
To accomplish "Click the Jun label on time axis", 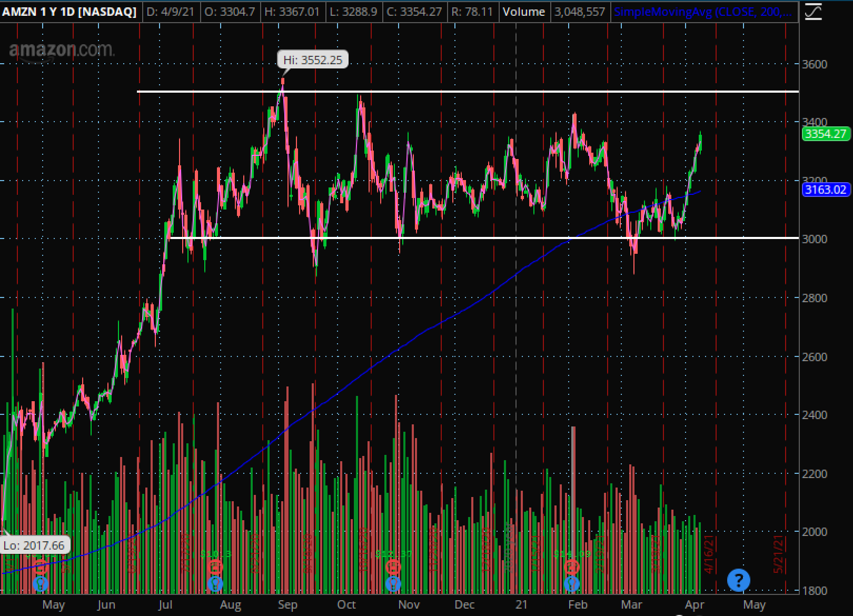I will click(x=106, y=605).
